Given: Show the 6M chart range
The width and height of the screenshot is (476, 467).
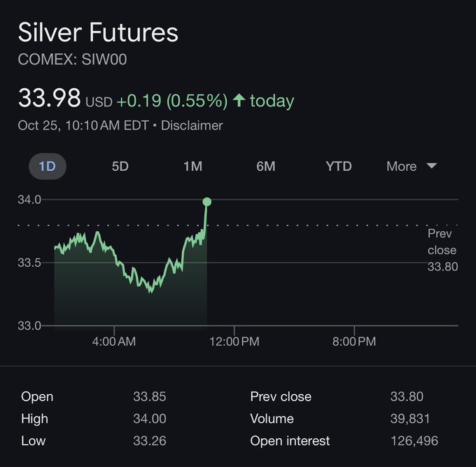Looking at the screenshot, I should (265, 166).
